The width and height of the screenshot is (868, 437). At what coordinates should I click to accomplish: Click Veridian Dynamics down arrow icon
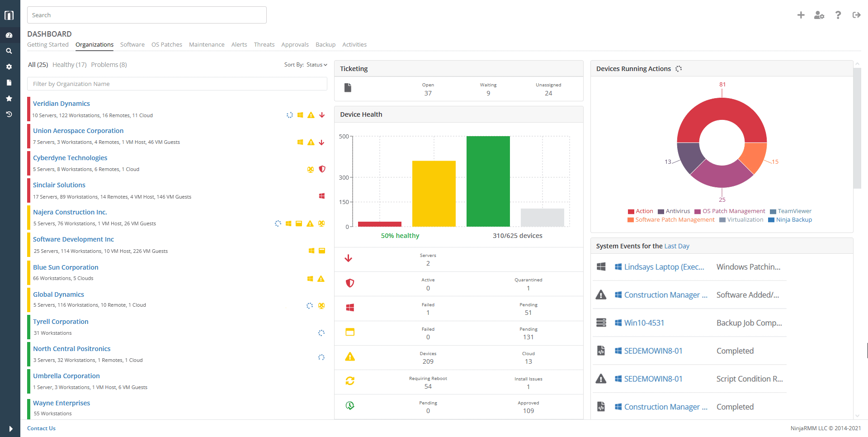(x=322, y=115)
